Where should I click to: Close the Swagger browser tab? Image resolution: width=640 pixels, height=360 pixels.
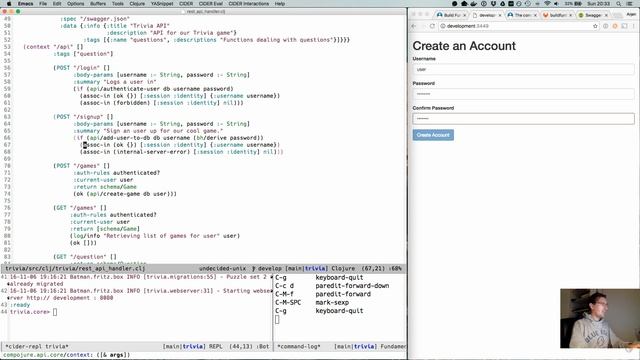(606, 15)
